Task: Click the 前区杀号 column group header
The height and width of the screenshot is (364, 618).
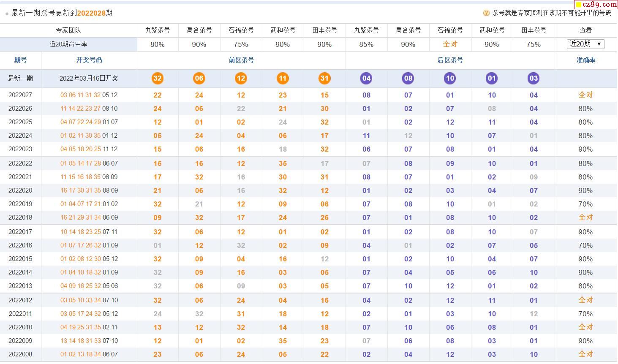Action: (x=241, y=60)
